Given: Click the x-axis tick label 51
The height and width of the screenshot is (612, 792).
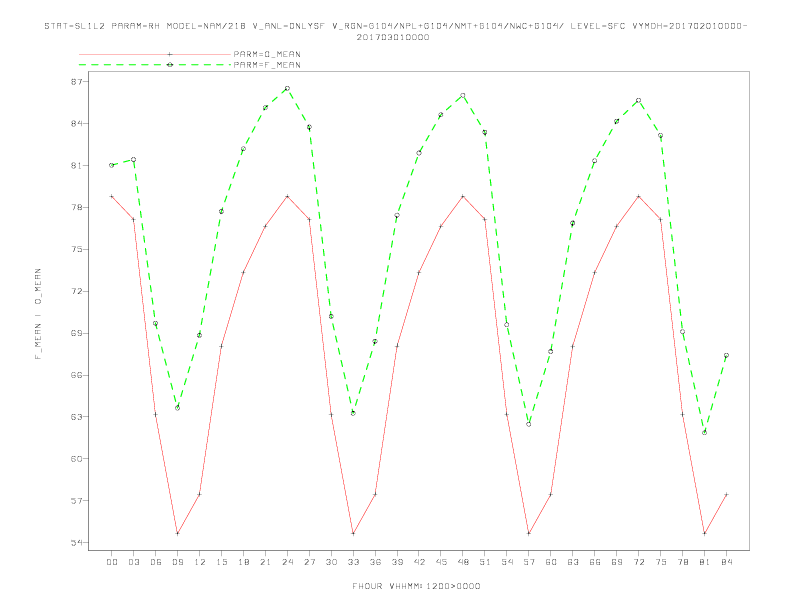Looking at the screenshot, I should pos(485,562).
